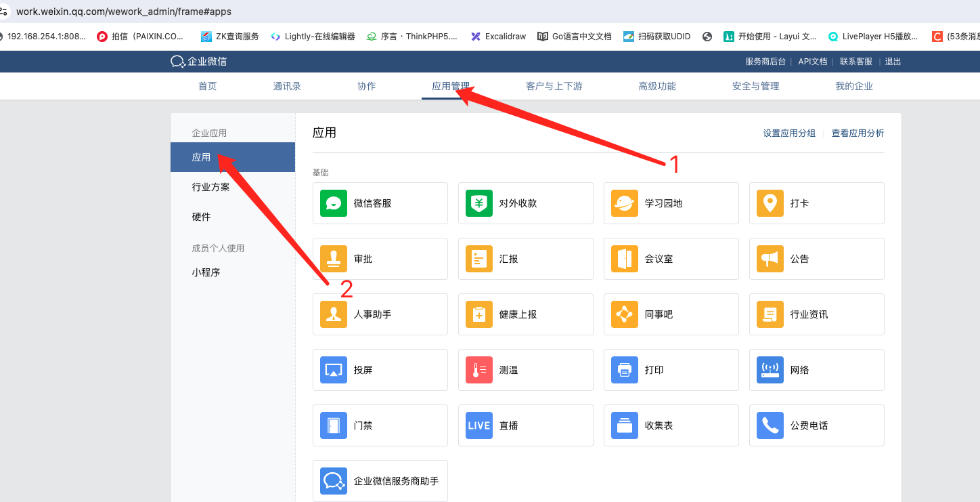Open the 打卡 location pin icon
980x502 pixels.
tap(770, 203)
